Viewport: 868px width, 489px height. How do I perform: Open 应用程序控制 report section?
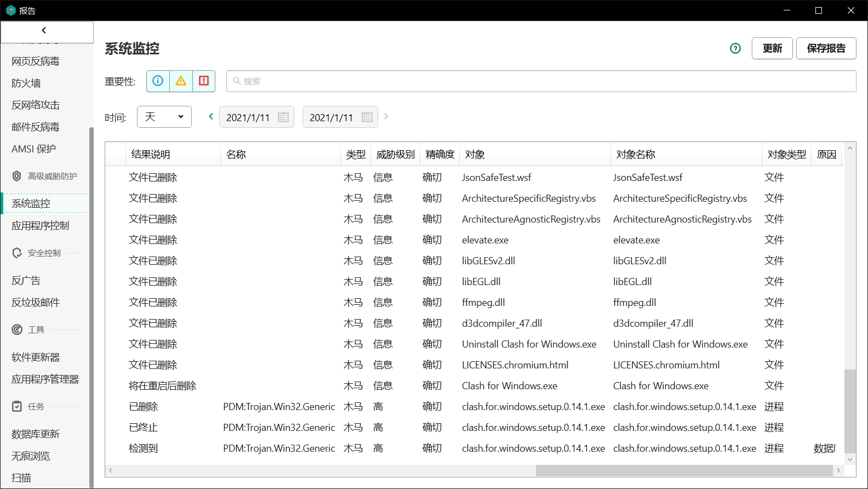tap(41, 226)
